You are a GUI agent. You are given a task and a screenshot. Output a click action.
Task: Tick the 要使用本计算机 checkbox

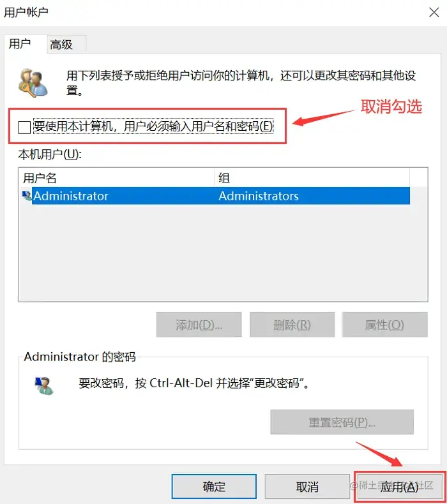[x=24, y=128]
